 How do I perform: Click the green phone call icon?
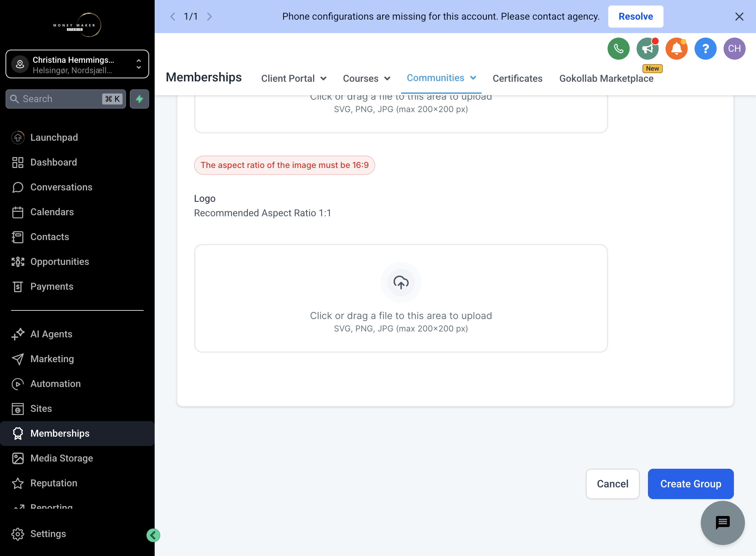pos(618,49)
